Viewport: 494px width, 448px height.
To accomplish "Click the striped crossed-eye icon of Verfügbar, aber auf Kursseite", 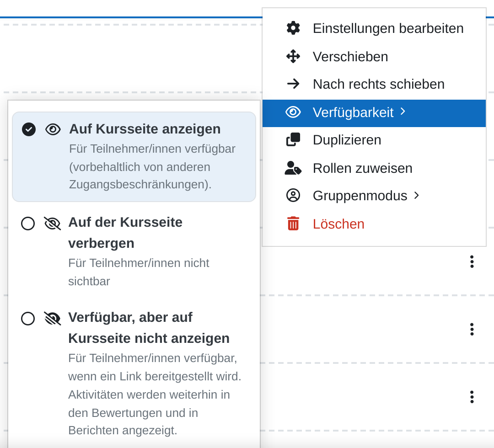I will pyautogui.click(x=52, y=318).
